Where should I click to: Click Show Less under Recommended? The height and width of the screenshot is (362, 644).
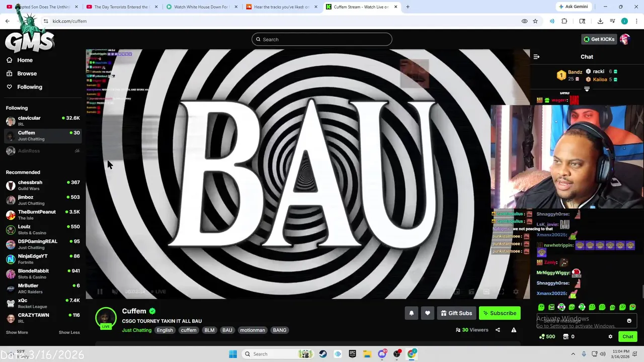(69, 332)
